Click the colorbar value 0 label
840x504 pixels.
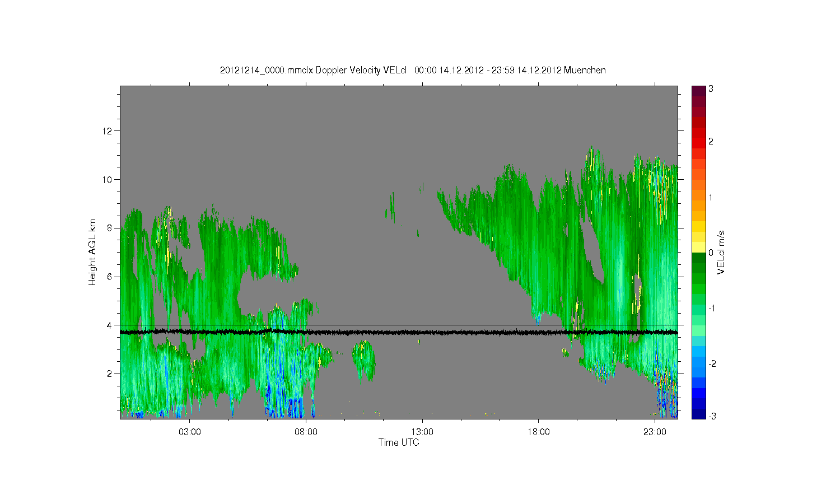coord(711,253)
